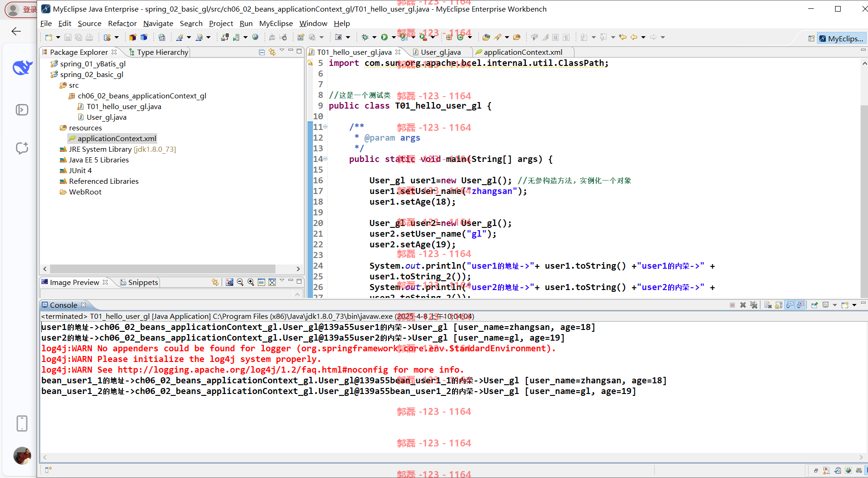The image size is (868, 478).
Task: Open Back history dropdown arrow
Action: click(x=643, y=37)
